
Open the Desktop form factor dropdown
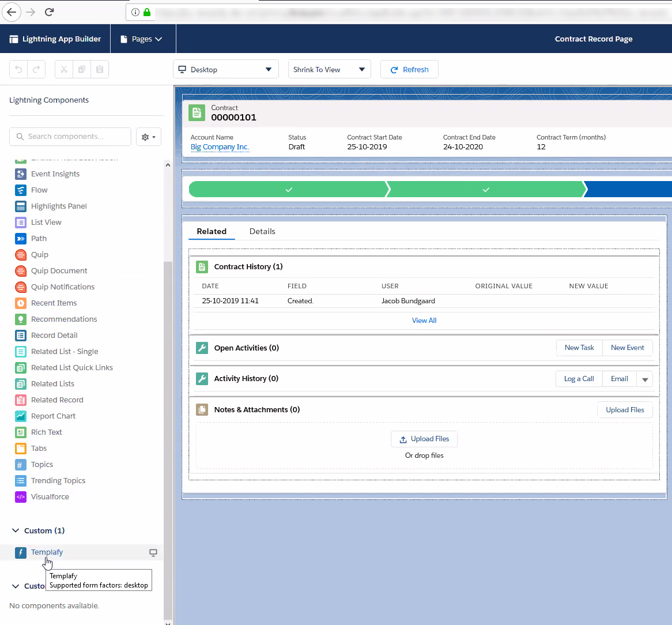click(x=226, y=69)
